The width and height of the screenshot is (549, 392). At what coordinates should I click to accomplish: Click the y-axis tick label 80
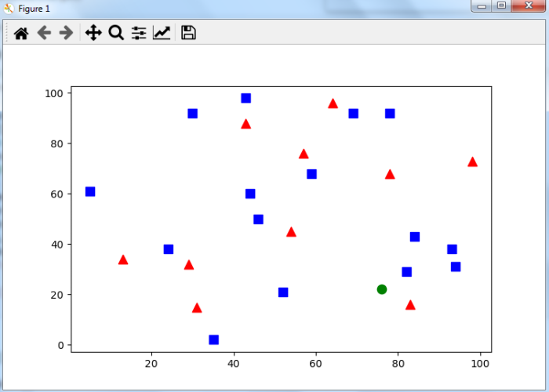[56, 143]
